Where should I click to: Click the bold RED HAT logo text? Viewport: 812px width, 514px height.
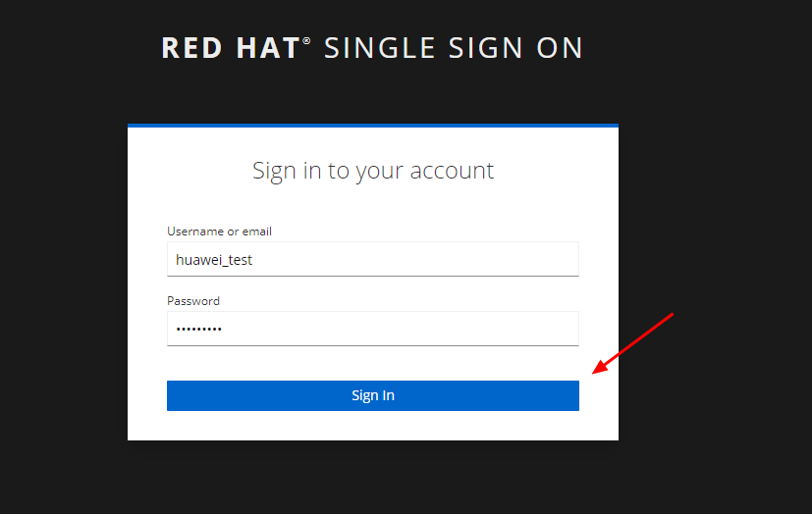(230, 48)
